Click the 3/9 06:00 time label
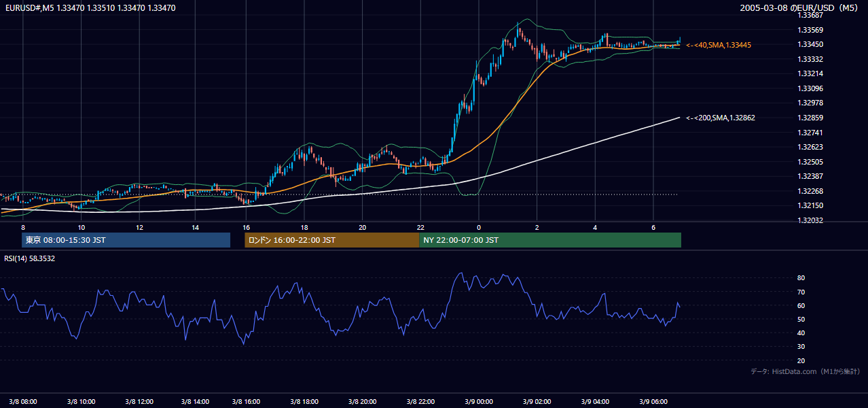Image resolution: width=868 pixels, height=408 pixels. [653, 401]
